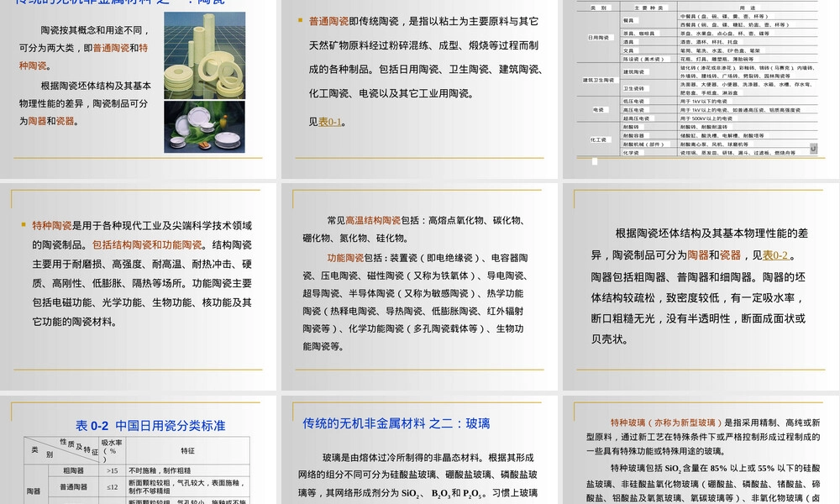The height and width of the screenshot is (504, 840).
Task: Click the return action button on table slide
Action: pyautogui.click(x=813, y=149)
